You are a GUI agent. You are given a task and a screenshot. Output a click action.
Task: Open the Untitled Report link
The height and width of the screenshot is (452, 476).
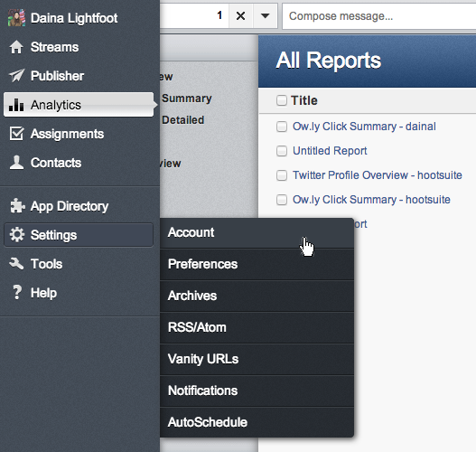tap(330, 151)
